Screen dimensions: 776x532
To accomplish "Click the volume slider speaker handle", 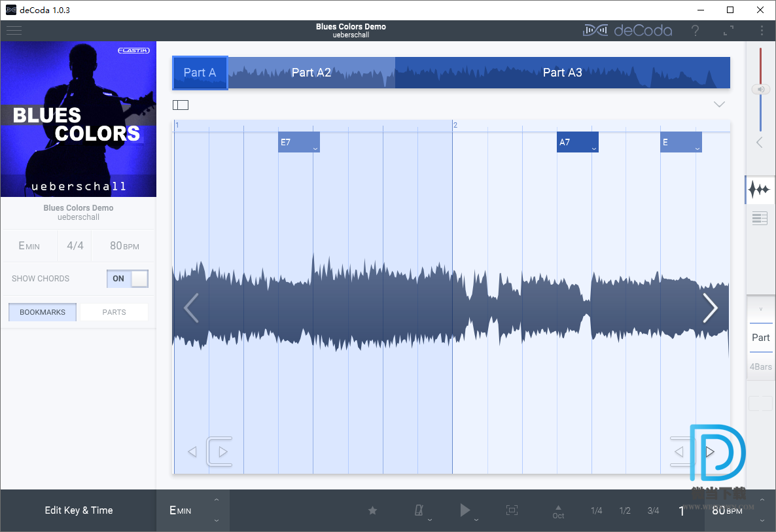I will (761, 90).
